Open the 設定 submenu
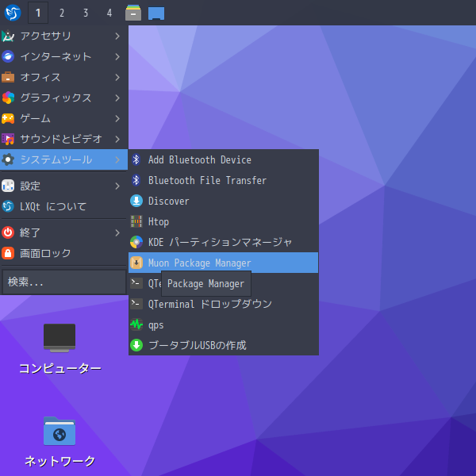 (63, 186)
